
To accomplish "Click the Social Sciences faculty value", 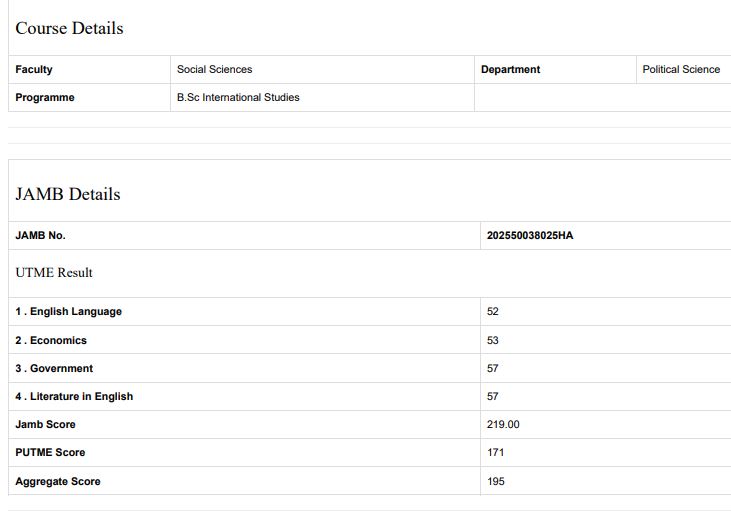I will (214, 70).
